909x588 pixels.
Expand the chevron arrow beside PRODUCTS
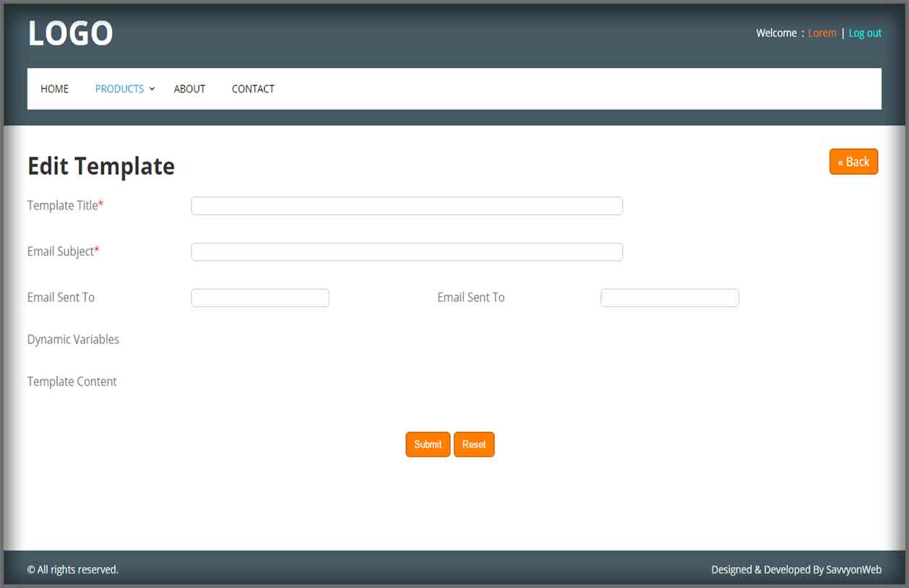tap(152, 89)
